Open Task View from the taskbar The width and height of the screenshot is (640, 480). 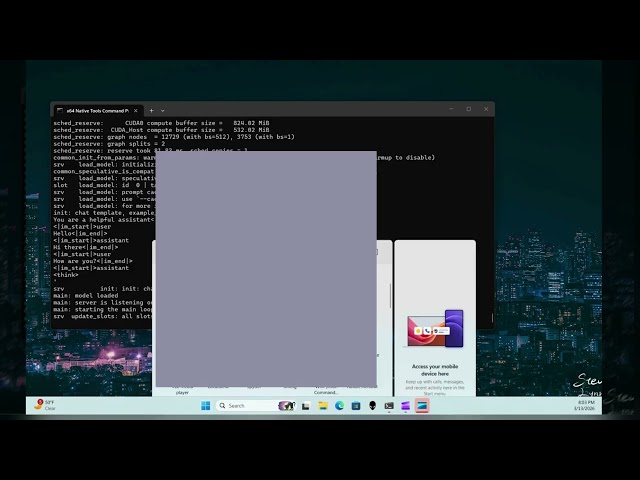pos(306,406)
